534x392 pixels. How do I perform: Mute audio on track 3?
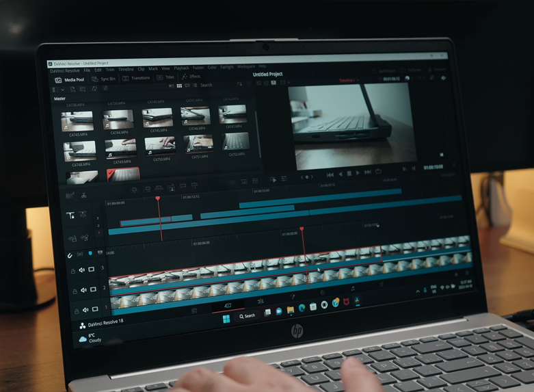coord(82,270)
